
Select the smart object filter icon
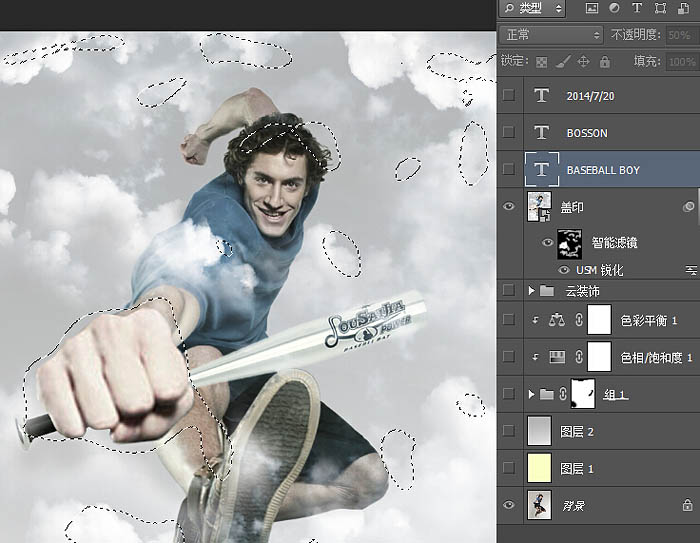click(x=683, y=8)
